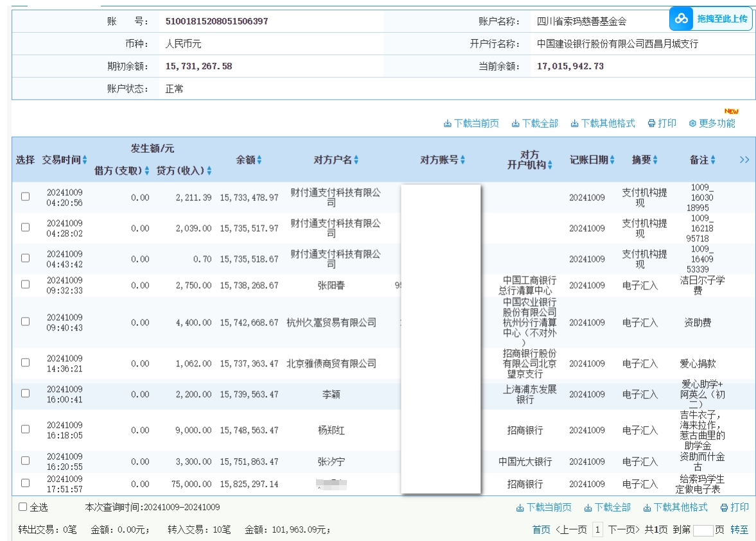Toggle the 全选 select-all checkbox

point(22,507)
